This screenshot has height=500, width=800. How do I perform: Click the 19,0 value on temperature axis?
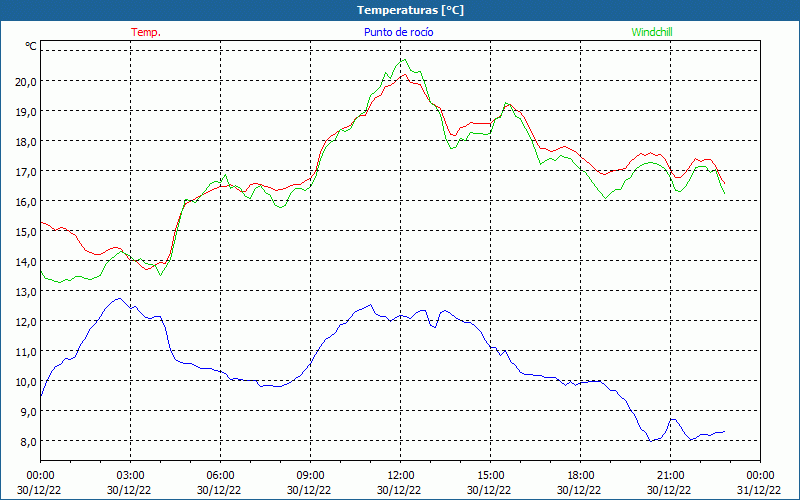point(26,112)
